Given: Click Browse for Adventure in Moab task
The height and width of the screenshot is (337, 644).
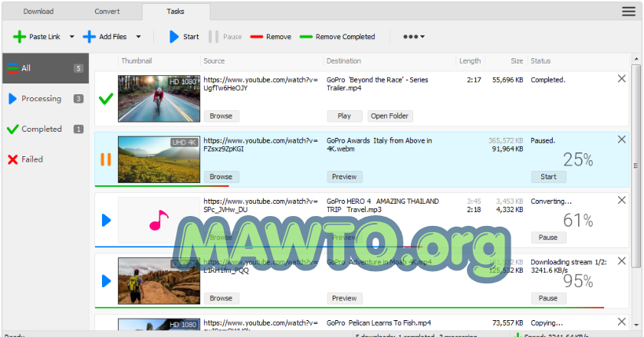Looking at the screenshot, I should tap(222, 299).
